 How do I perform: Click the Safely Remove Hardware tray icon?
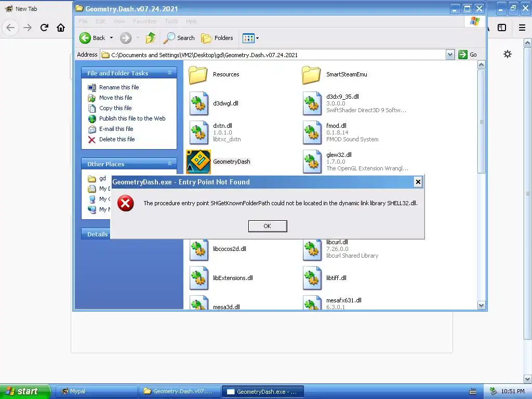pos(494,391)
